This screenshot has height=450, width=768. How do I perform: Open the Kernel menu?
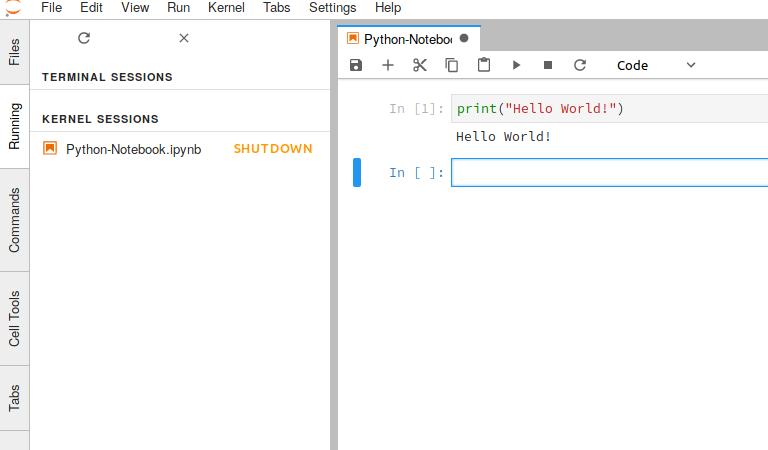click(226, 7)
